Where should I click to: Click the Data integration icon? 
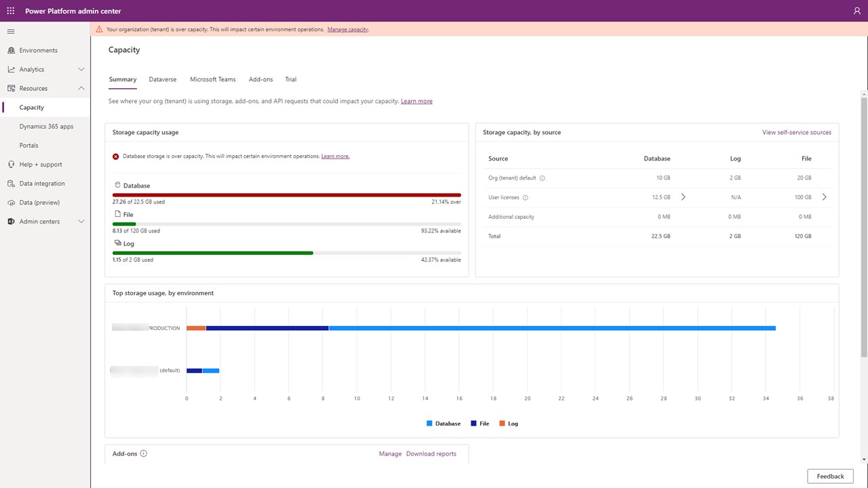(x=11, y=183)
